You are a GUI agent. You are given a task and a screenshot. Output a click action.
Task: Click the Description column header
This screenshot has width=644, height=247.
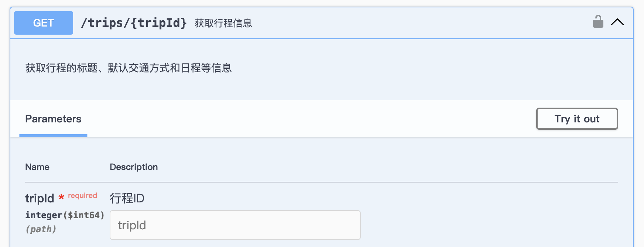[x=134, y=167]
